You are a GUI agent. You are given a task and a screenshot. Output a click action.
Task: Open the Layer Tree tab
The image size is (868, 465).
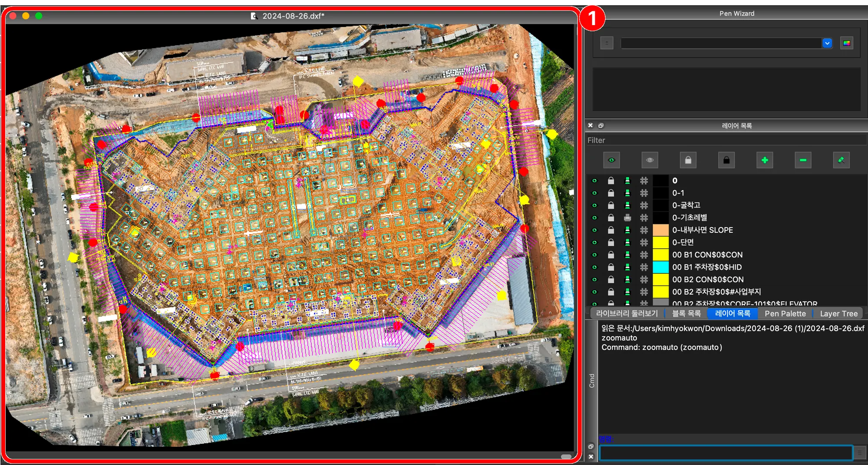click(839, 313)
